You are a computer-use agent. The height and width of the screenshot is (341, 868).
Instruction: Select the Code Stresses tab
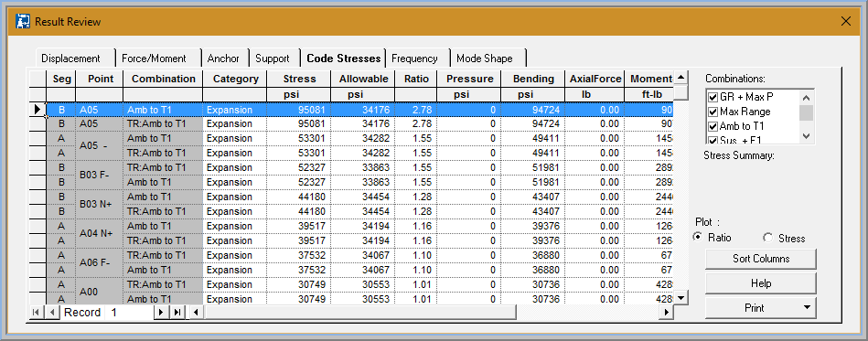(x=343, y=59)
